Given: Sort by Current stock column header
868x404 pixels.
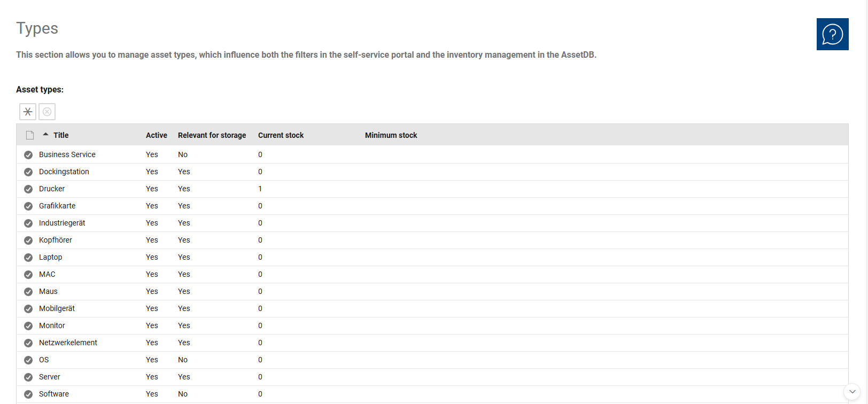Looking at the screenshot, I should (281, 135).
